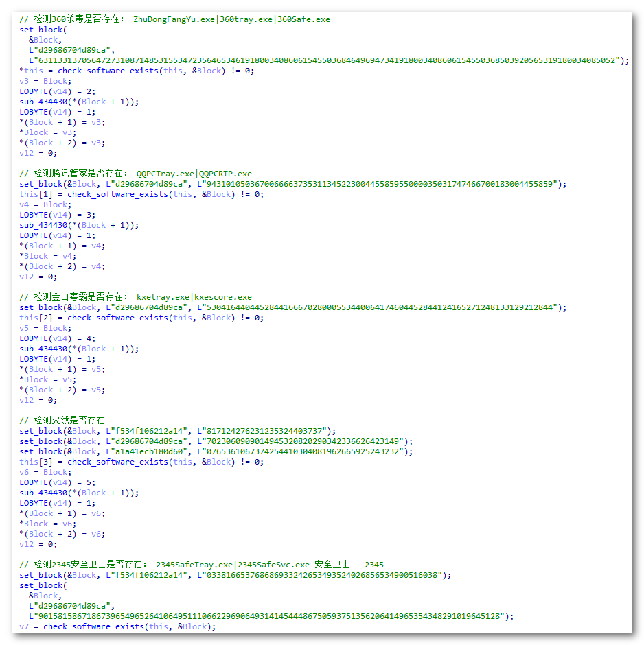
Task: Select the v7 result variable assignment
Action: [25, 626]
